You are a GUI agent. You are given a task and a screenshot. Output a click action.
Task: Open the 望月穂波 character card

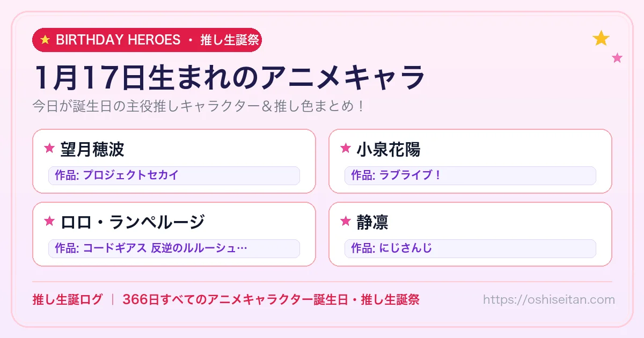(174, 161)
